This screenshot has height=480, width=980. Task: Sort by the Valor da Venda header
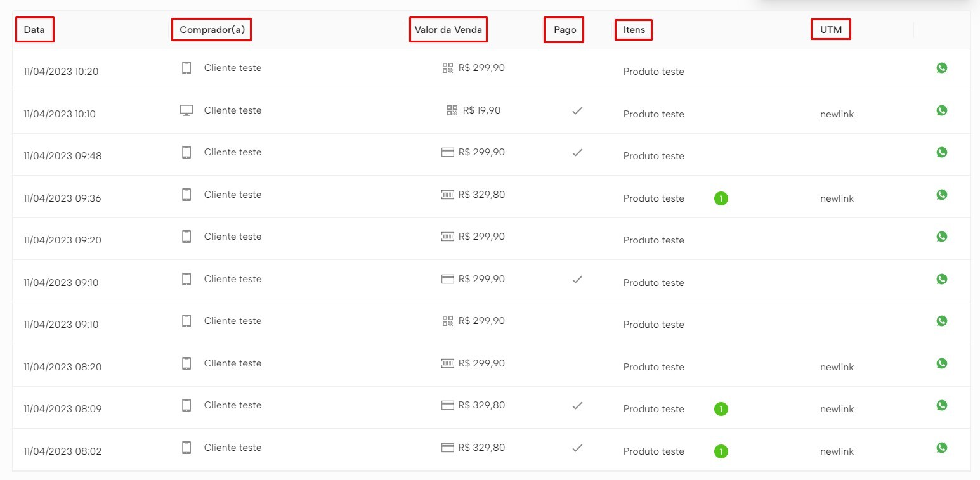click(448, 30)
